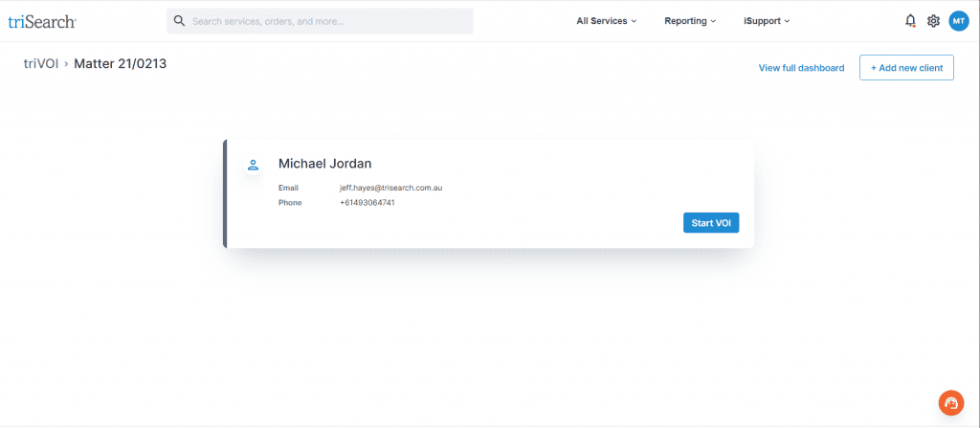Expand the iSupport dropdown
Viewport: 980px width, 428px height.
tap(767, 21)
